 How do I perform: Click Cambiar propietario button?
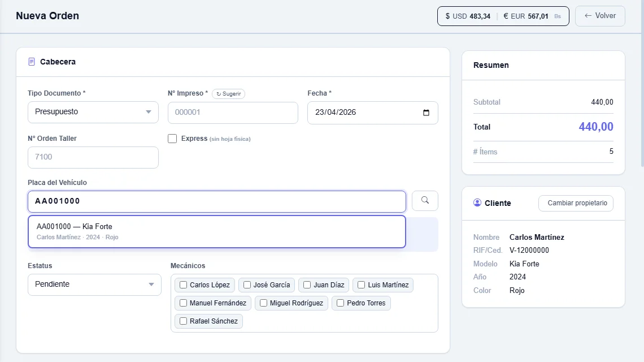(x=576, y=203)
